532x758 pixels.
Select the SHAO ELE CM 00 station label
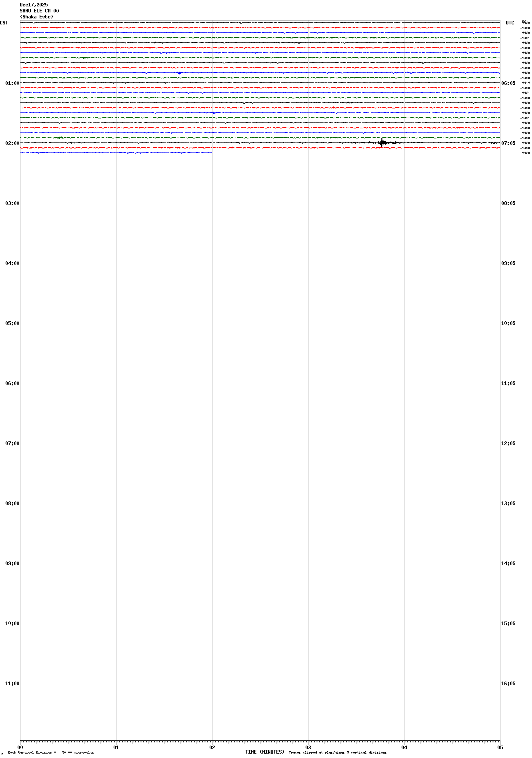pyautogui.click(x=39, y=11)
